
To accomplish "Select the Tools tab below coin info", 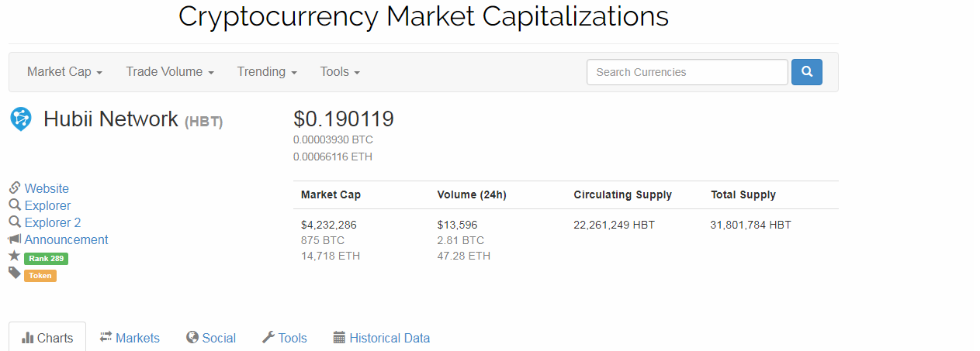I will pos(285,338).
